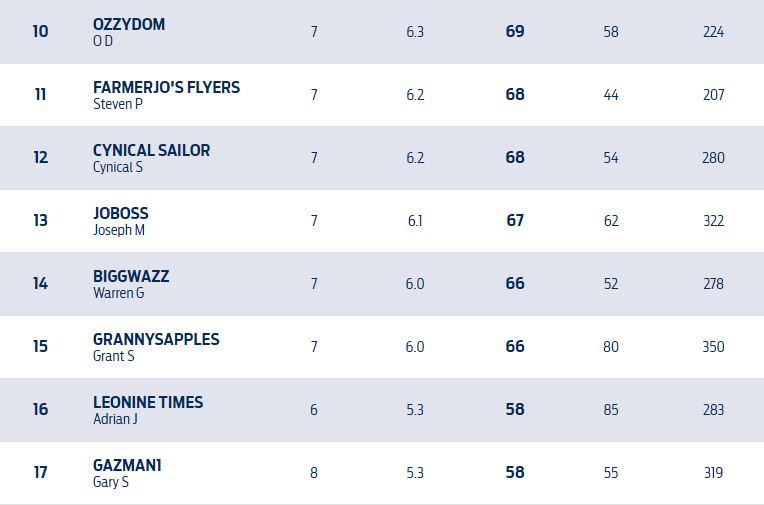Click JOBOSS's bold score of 67

[515, 221]
